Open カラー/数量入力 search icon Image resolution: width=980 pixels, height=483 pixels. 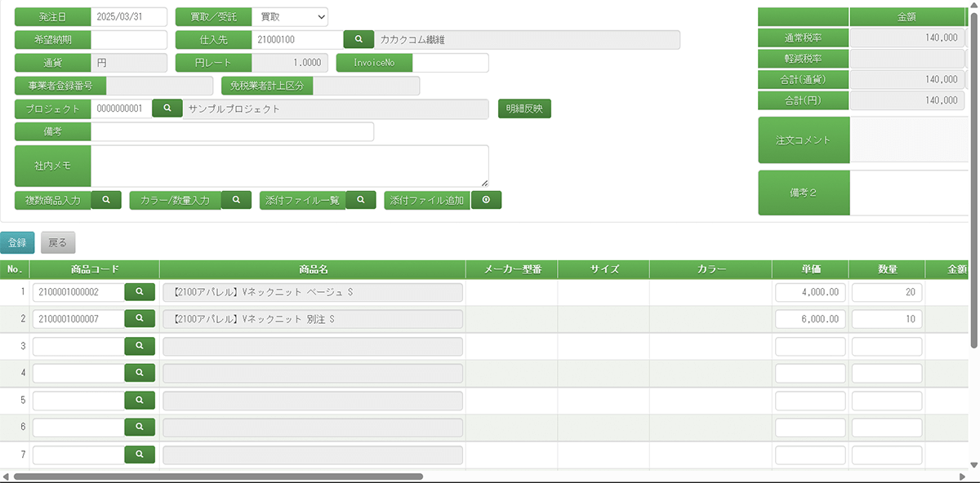(x=236, y=200)
